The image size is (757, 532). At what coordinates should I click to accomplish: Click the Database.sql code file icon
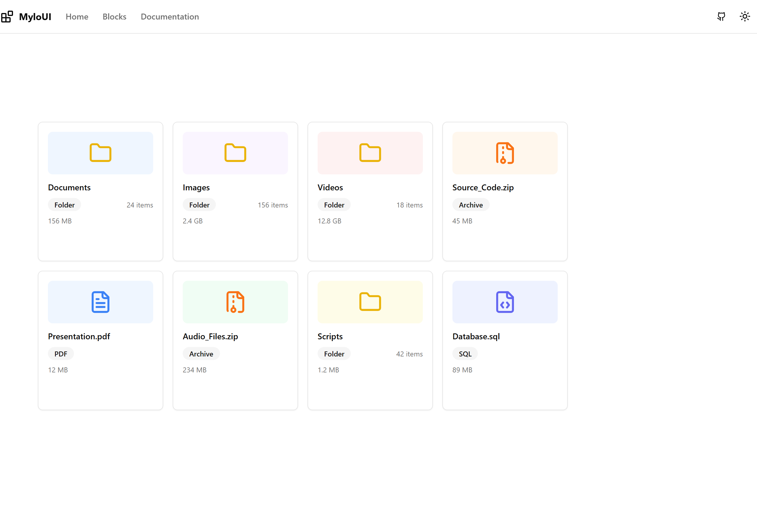tap(505, 302)
